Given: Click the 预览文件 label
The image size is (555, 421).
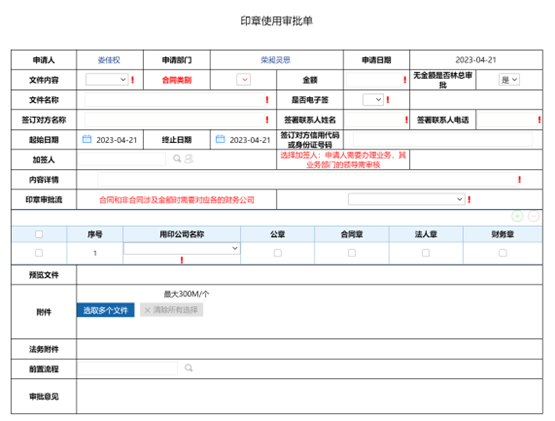Looking at the screenshot, I should (x=44, y=275).
